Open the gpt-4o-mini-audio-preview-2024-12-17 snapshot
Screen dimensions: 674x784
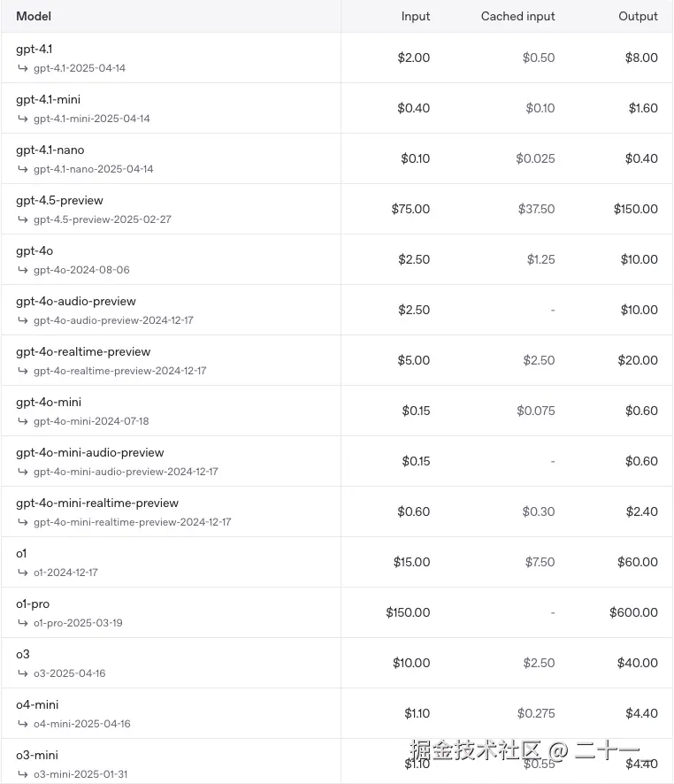click(126, 472)
